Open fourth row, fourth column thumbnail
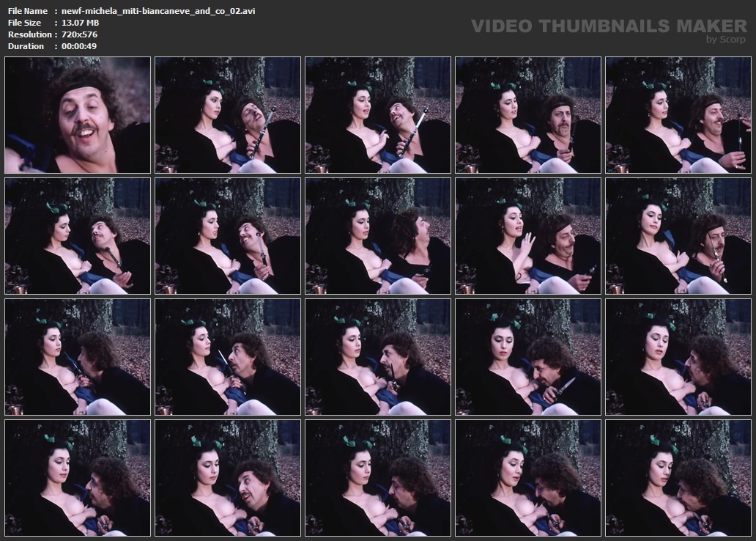 coord(528,478)
